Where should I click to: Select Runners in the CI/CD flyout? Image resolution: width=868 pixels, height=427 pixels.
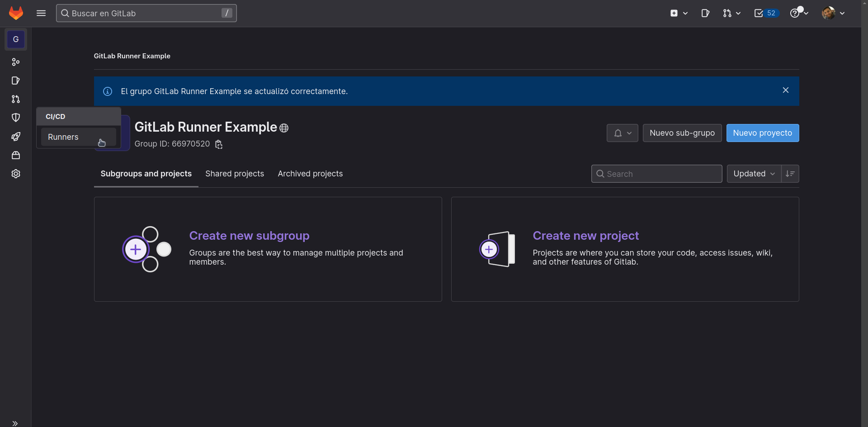tap(79, 137)
